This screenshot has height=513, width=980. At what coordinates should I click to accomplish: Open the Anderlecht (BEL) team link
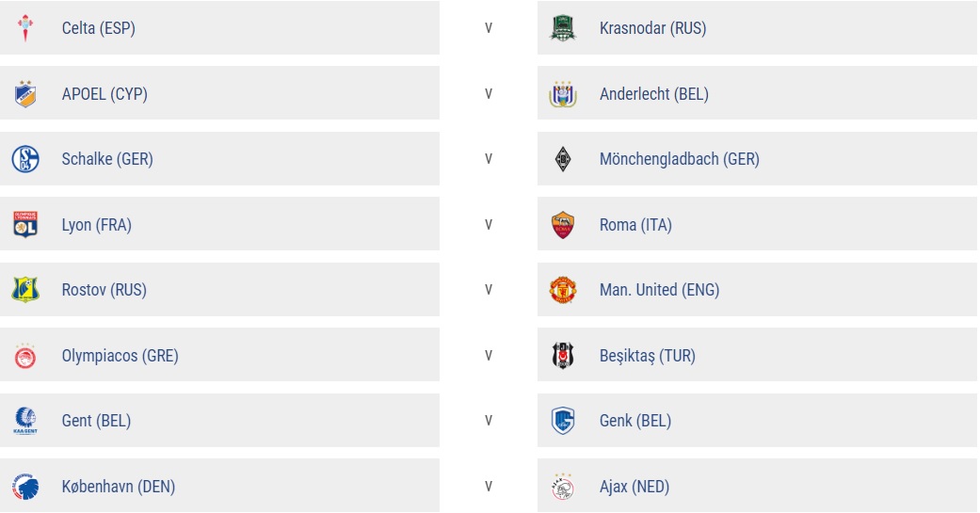pos(653,94)
